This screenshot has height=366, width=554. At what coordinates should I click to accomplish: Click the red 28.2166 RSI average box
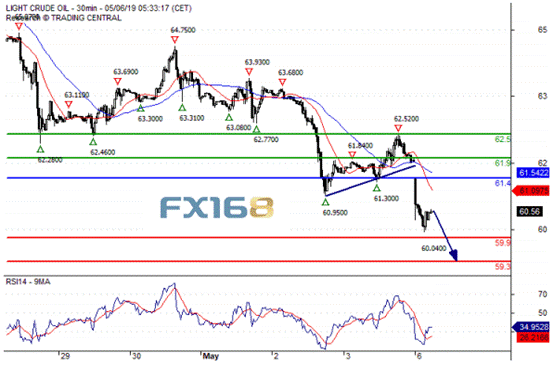[x=534, y=337]
